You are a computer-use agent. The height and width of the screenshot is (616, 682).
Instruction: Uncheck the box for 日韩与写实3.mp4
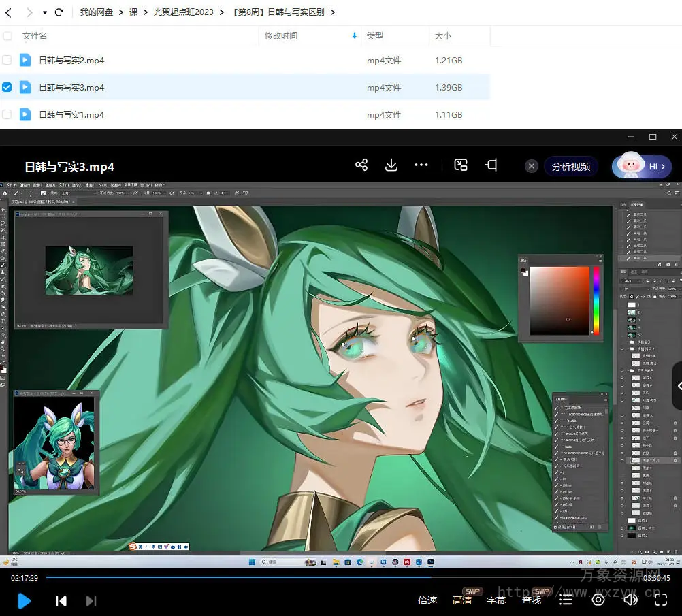click(7, 87)
